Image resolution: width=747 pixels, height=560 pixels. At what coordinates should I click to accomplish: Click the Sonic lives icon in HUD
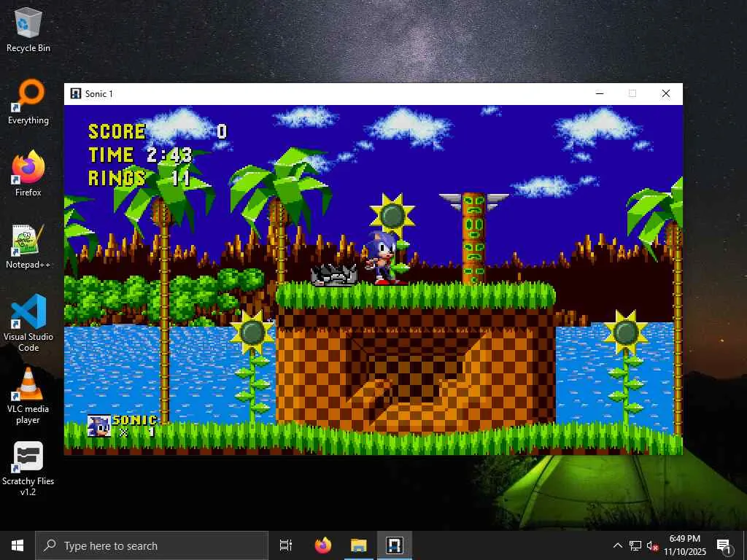click(x=99, y=426)
